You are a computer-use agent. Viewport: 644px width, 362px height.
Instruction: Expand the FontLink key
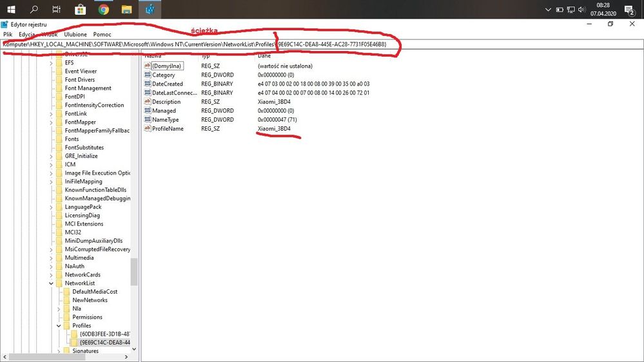52,114
